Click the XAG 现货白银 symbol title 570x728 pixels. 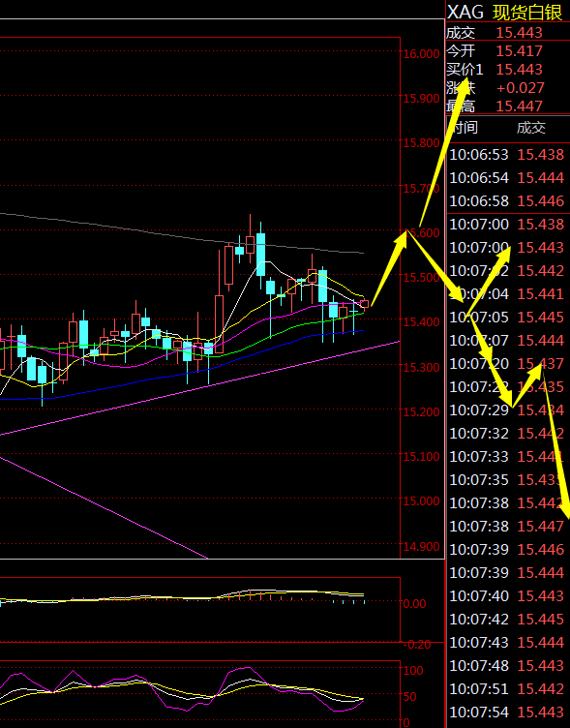click(505, 12)
